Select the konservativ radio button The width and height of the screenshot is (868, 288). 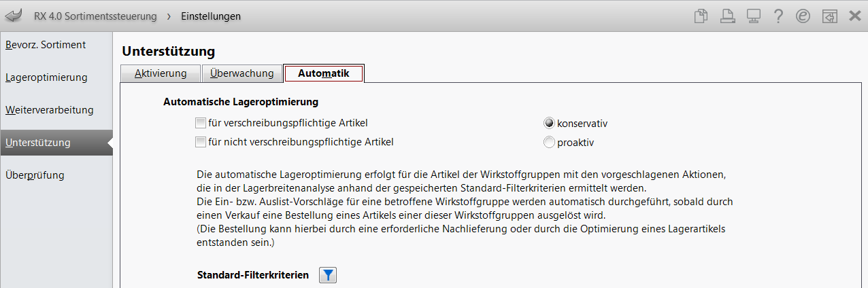pos(549,124)
